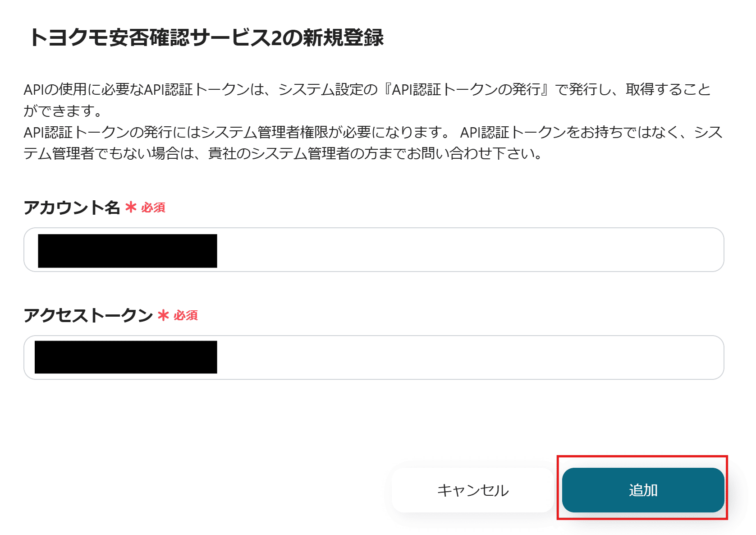The height and width of the screenshot is (535, 756).
Task: Click the 追加 (Add) button
Action: coord(643,490)
